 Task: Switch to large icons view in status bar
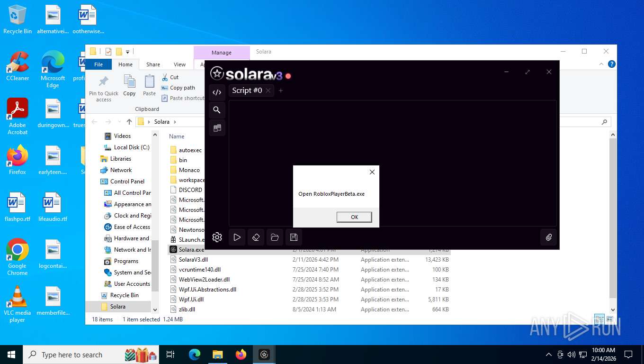(x=610, y=319)
